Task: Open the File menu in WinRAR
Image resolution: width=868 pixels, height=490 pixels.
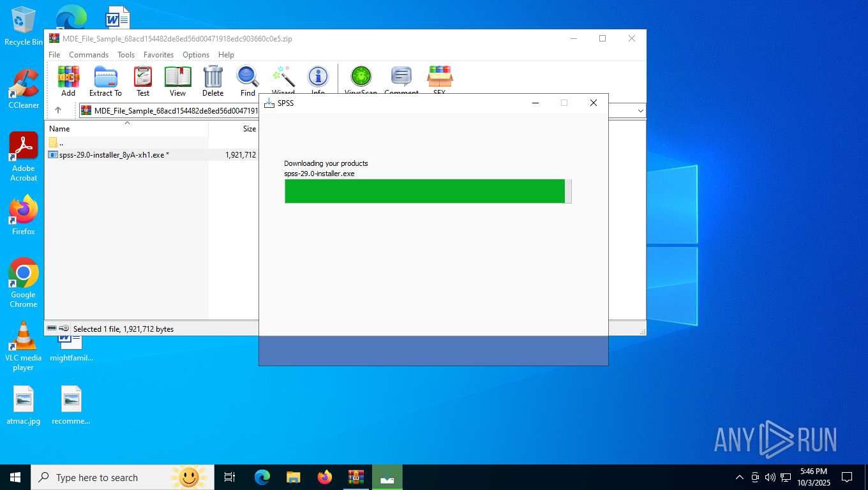Action: (54, 55)
